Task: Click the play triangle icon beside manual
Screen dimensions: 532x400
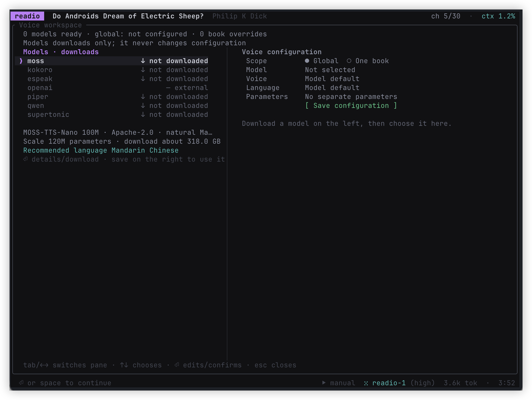Action: click(324, 383)
